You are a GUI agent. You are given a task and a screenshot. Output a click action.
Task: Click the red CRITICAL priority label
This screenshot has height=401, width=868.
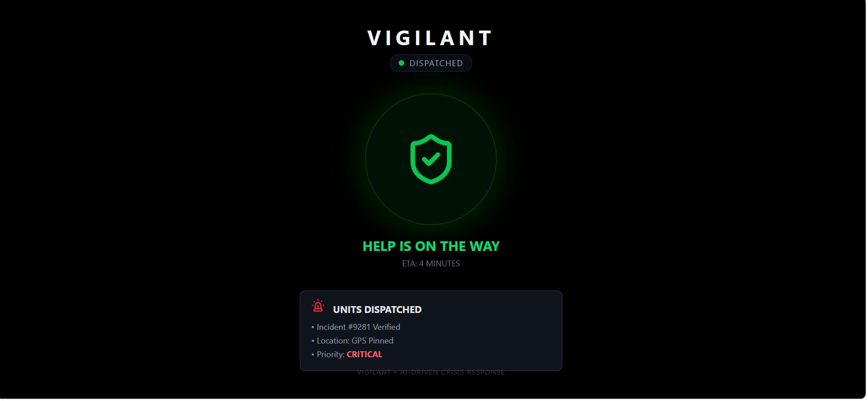click(365, 354)
